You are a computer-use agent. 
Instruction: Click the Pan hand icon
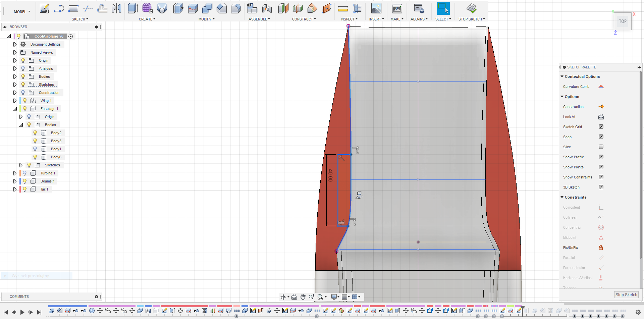tap(303, 297)
